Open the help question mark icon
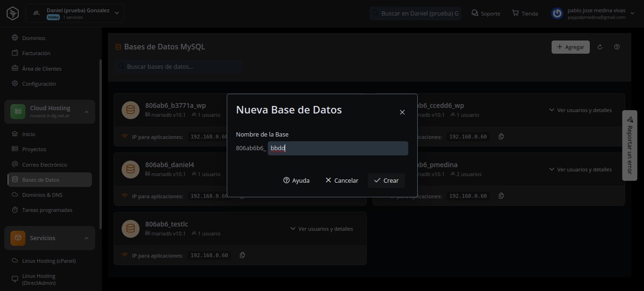 617,47
